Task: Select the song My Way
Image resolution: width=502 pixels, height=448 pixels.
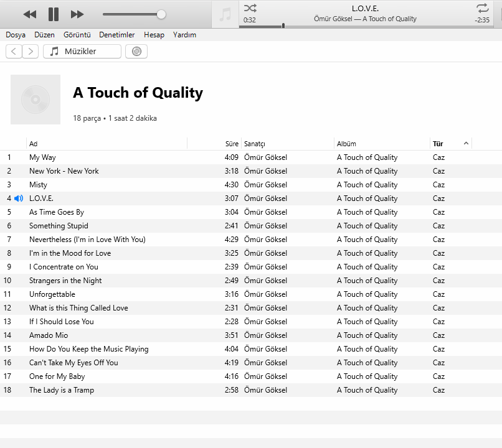Action: (x=42, y=157)
